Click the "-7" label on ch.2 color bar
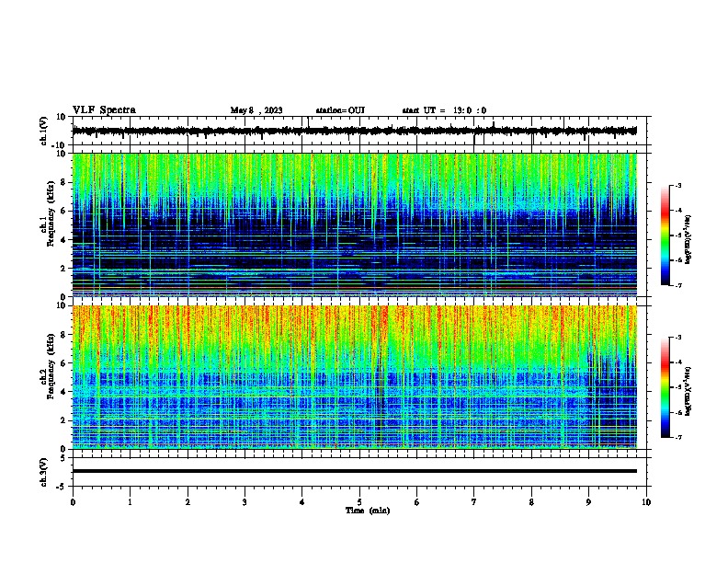Image resolution: width=728 pixels, height=563 pixels. (678, 437)
